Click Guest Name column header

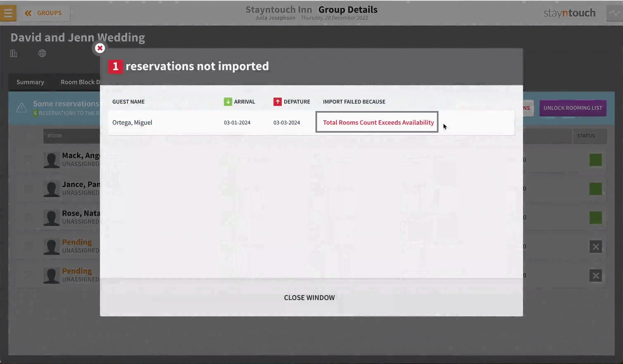click(x=128, y=102)
